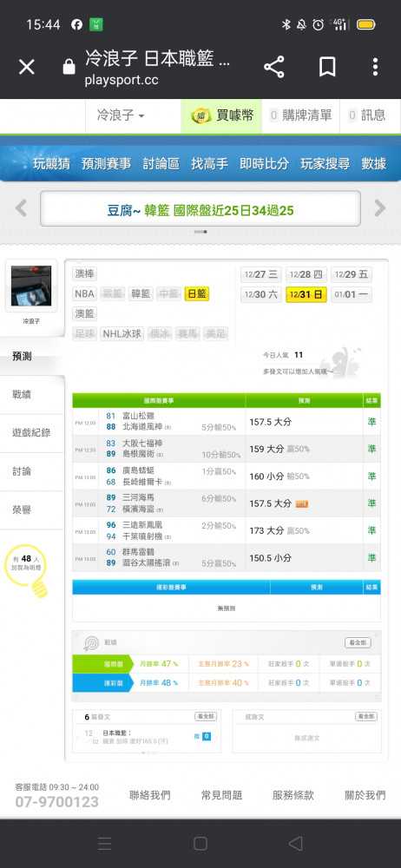This screenshot has width=401, height=868.
Task: Click the 三遠新鳳凰 team name
Action: click(141, 524)
